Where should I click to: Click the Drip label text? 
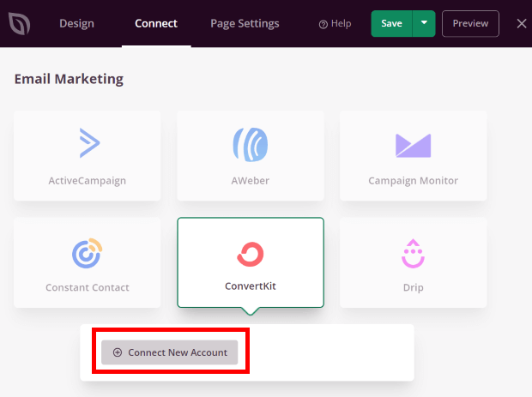[x=414, y=287]
